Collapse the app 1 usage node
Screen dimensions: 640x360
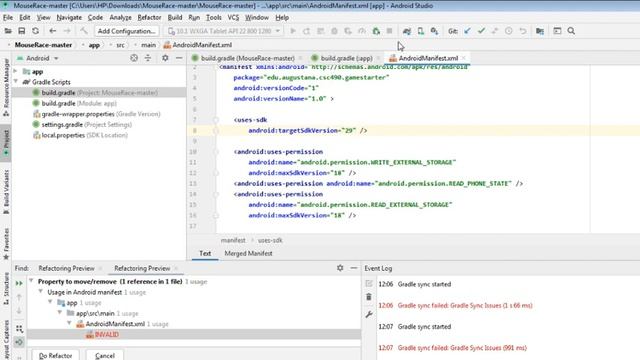tap(50, 302)
